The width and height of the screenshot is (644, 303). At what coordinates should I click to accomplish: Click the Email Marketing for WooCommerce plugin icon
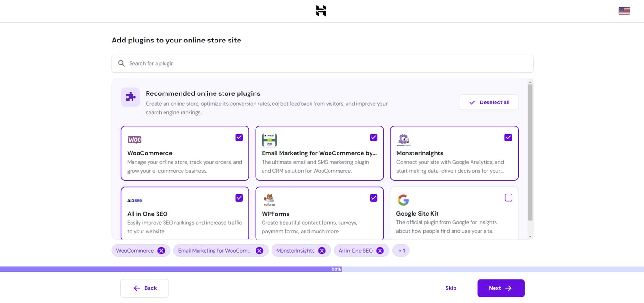(x=269, y=139)
